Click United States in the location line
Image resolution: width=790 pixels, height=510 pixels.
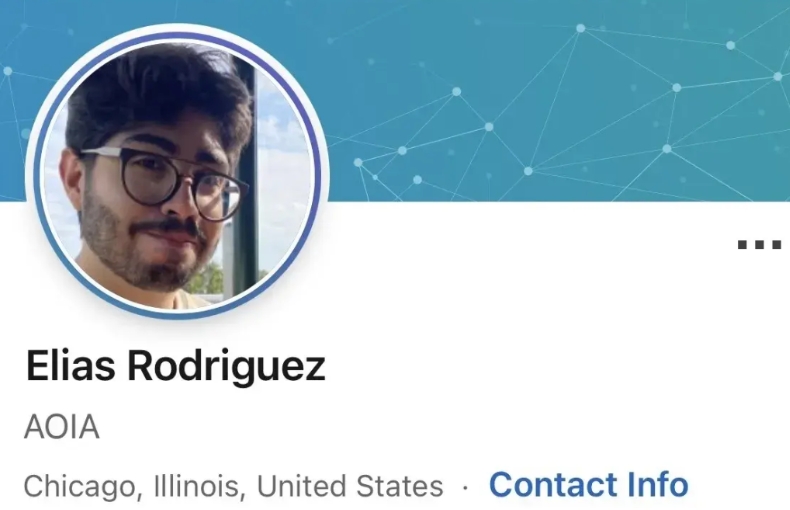point(350,486)
